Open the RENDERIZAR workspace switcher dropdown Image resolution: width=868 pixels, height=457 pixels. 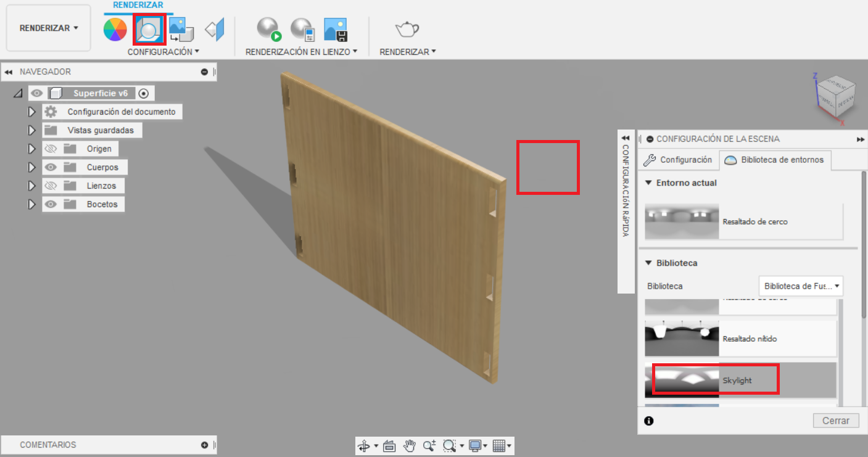click(49, 28)
